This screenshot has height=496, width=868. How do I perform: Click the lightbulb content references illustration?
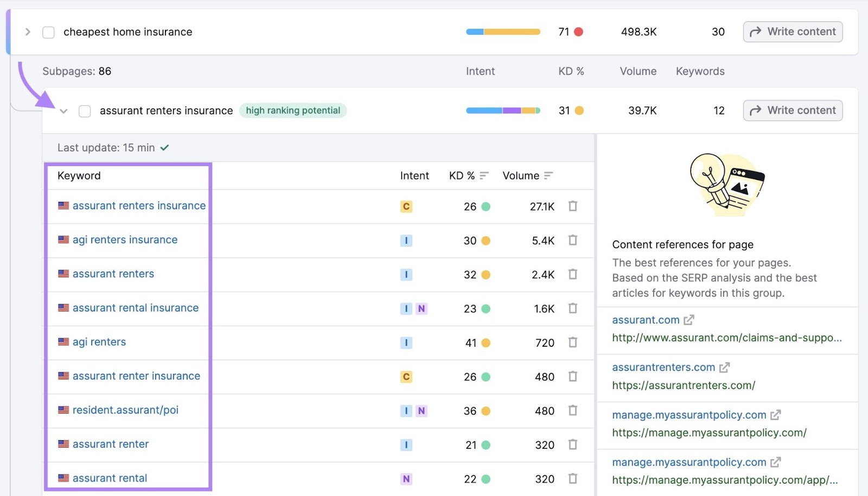[x=727, y=185]
